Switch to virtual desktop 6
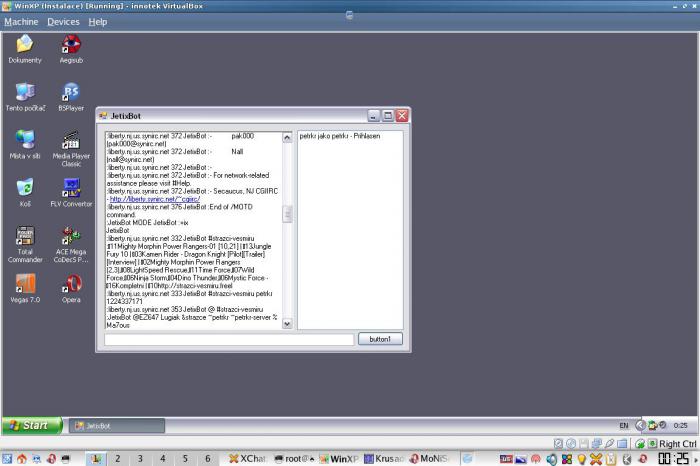Viewport: 700px width, 466px height. pyautogui.click(x=208, y=458)
